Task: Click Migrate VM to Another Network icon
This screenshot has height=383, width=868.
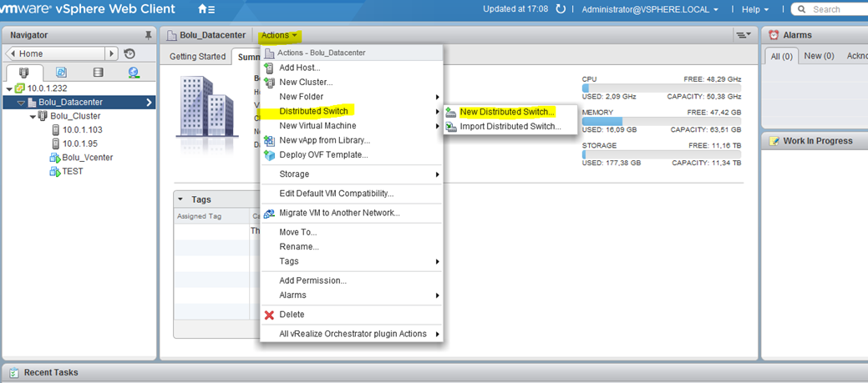Action: (270, 214)
